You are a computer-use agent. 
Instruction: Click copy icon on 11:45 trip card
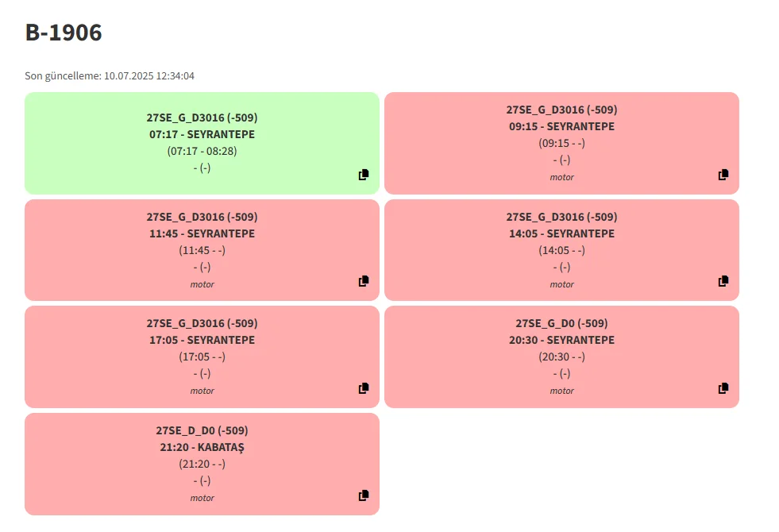[364, 281]
